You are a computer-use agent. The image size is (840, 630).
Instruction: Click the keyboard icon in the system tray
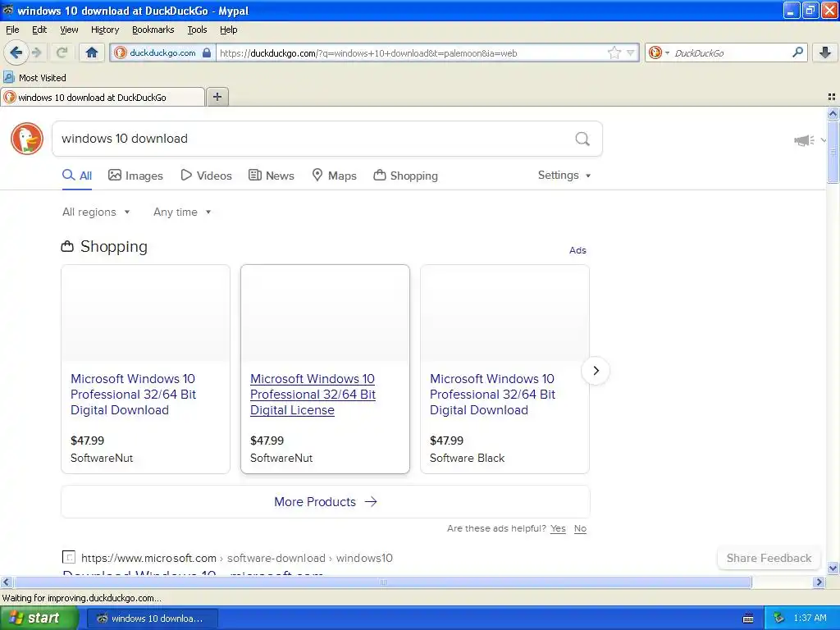[x=748, y=619]
